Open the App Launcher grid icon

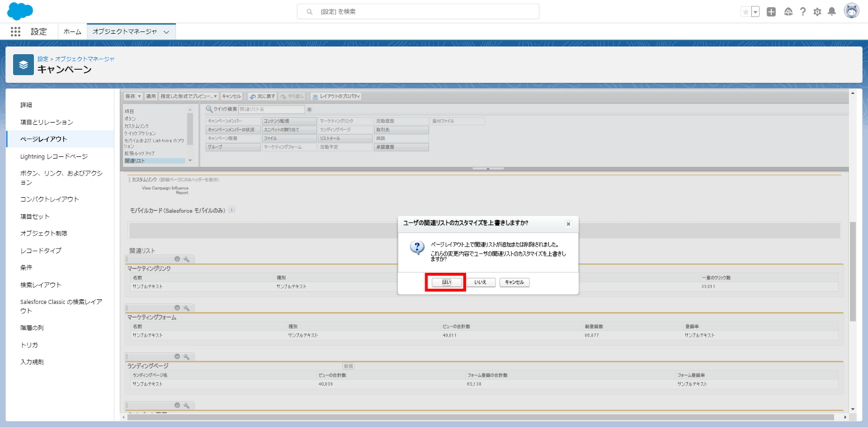pyautogui.click(x=16, y=32)
